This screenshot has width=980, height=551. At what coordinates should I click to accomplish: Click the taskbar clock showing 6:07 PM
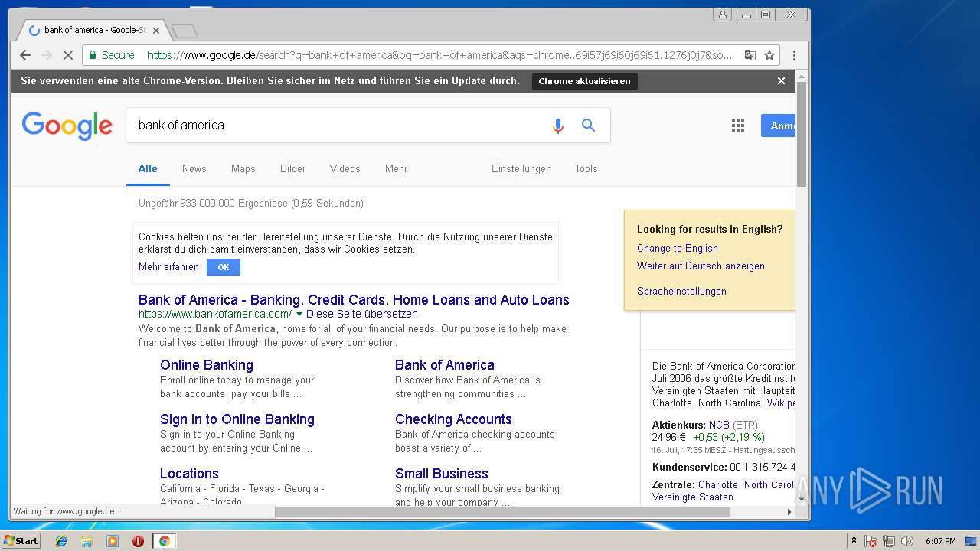coord(940,541)
